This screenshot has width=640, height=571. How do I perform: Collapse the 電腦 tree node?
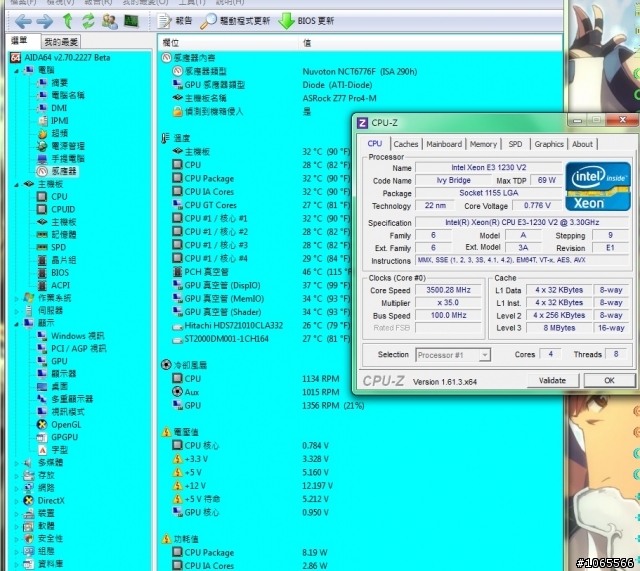click(x=17, y=71)
